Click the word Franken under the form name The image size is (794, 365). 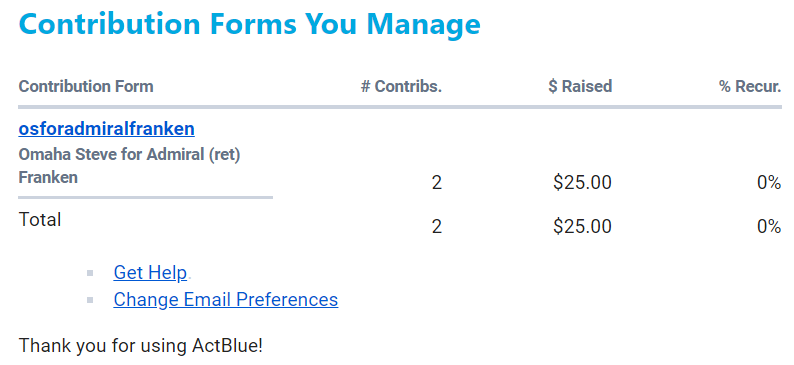click(x=48, y=178)
